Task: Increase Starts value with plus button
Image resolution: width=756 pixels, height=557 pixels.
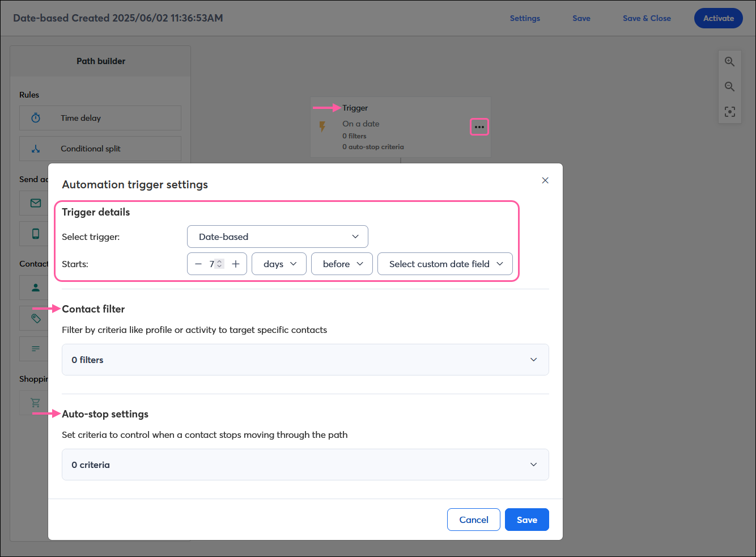Action: [236, 264]
